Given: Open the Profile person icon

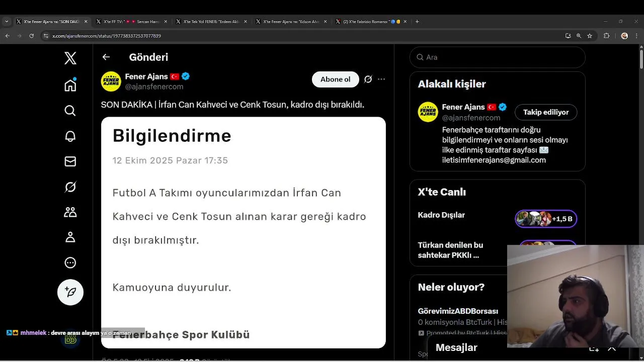Looking at the screenshot, I should pos(70,237).
